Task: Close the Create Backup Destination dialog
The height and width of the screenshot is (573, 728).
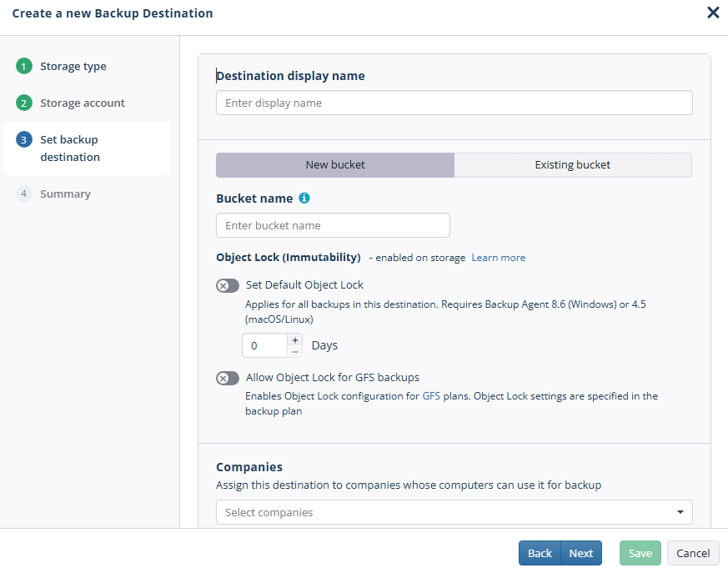Action: 713,13
